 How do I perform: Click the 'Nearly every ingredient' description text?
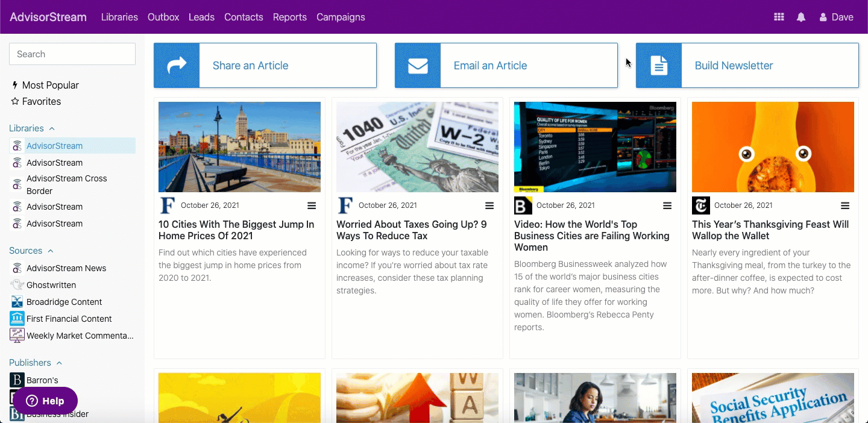click(x=772, y=271)
